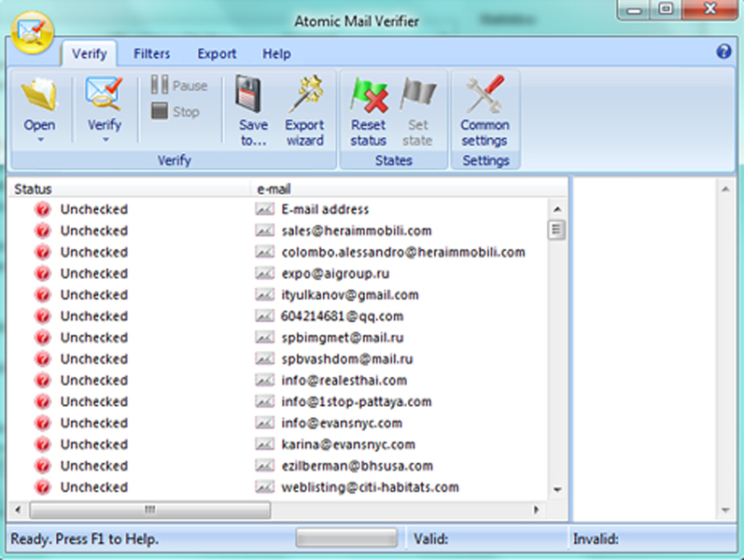
Task: Open the Help question mark icon
Action: pyautogui.click(x=723, y=51)
